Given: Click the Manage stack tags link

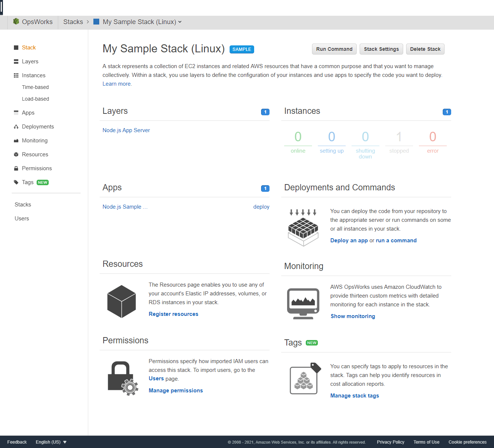Looking at the screenshot, I should tap(354, 396).
